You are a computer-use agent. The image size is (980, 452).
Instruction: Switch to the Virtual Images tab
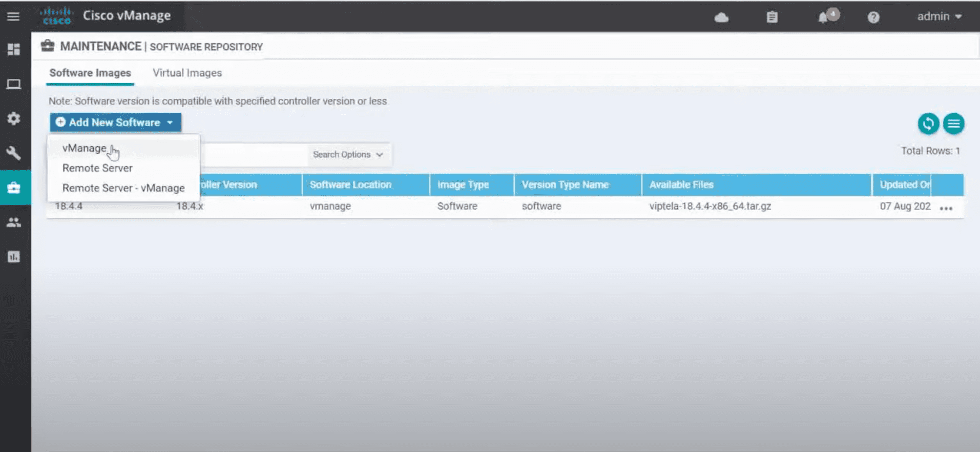tap(187, 73)
